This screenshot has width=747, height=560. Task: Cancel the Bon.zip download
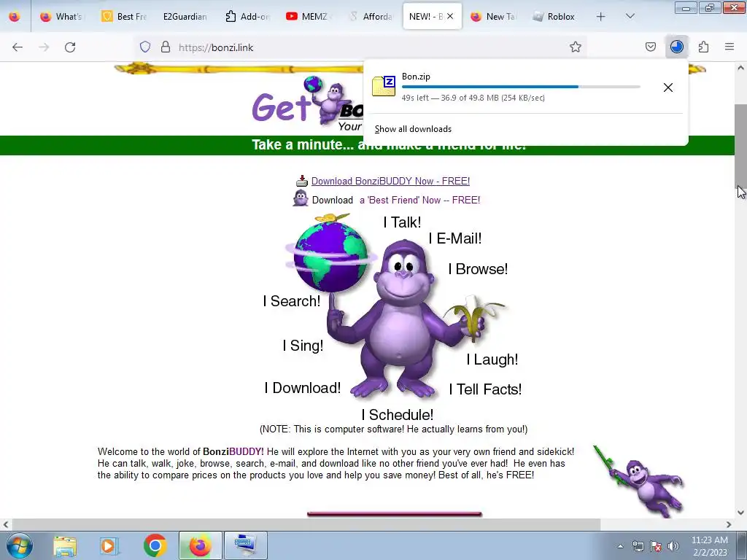(x=668, y=87)
